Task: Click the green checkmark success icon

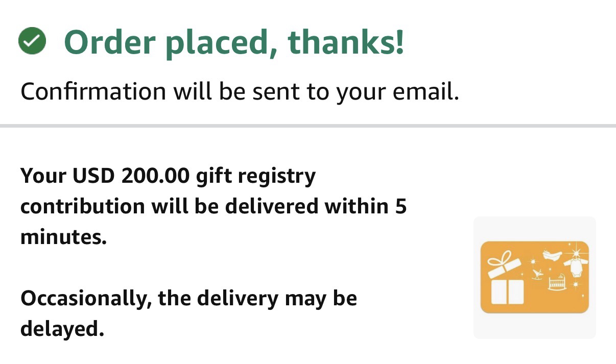Action: point(32,41)
